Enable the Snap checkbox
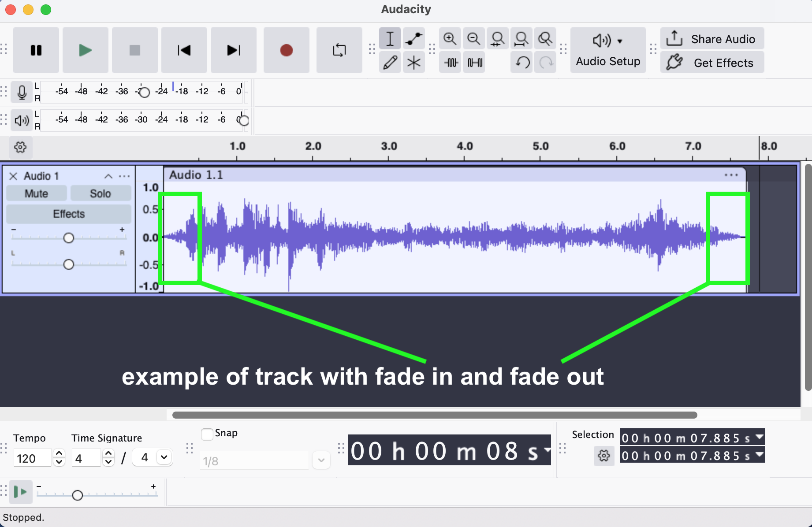Screen dimensions: 812x527 (x=207, y=434)
